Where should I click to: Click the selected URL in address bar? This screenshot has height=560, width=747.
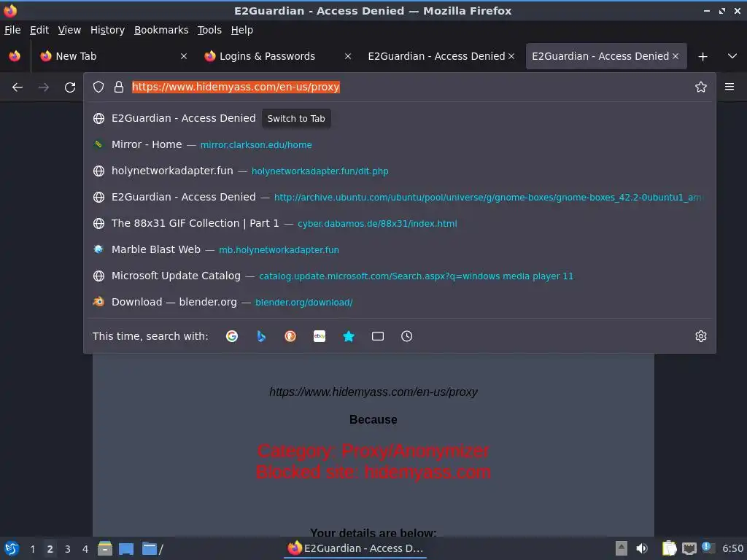(x=236, y=87)
